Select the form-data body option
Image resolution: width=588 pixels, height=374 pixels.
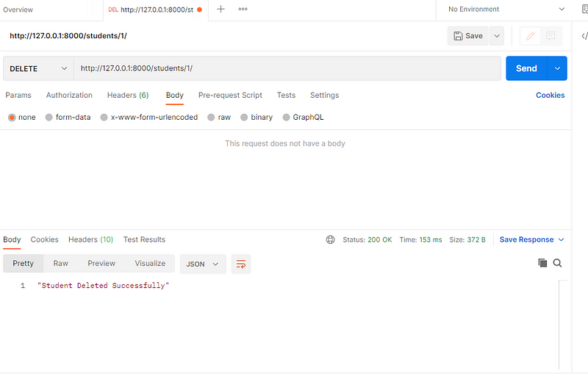click(x=68, y=118)
